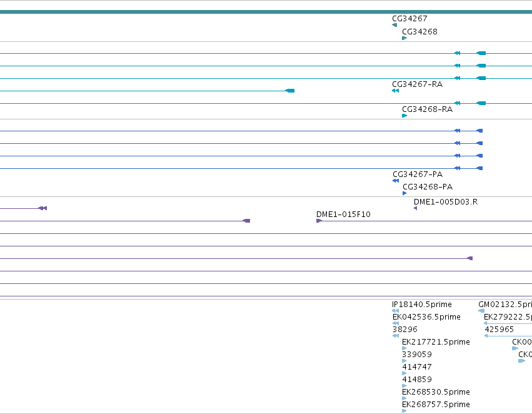Click the teal arrow glyph under CG34267 gene label

tap(394, 25)
